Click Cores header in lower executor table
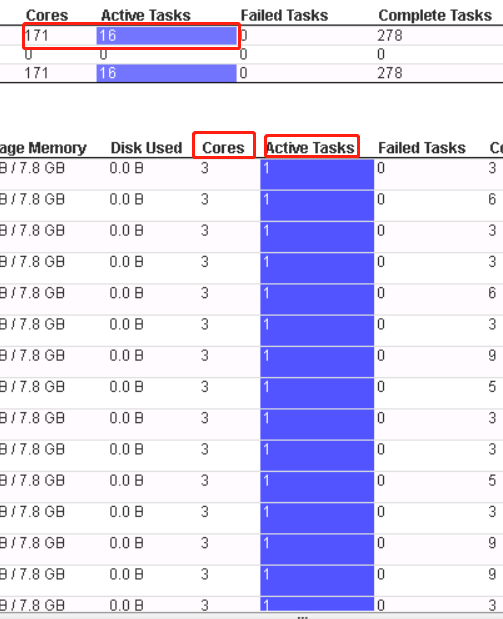Screen dimensions: 503x619 coord(223,148)
